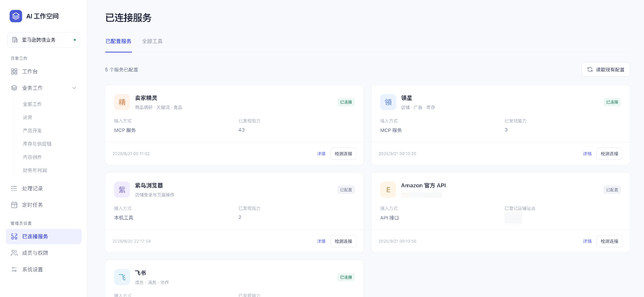Image resolution: width=644 pixels, height=297 pixels.
Task: Click the 工作台 grid icon
Action: pyautogui.click(x=14, y=71)
